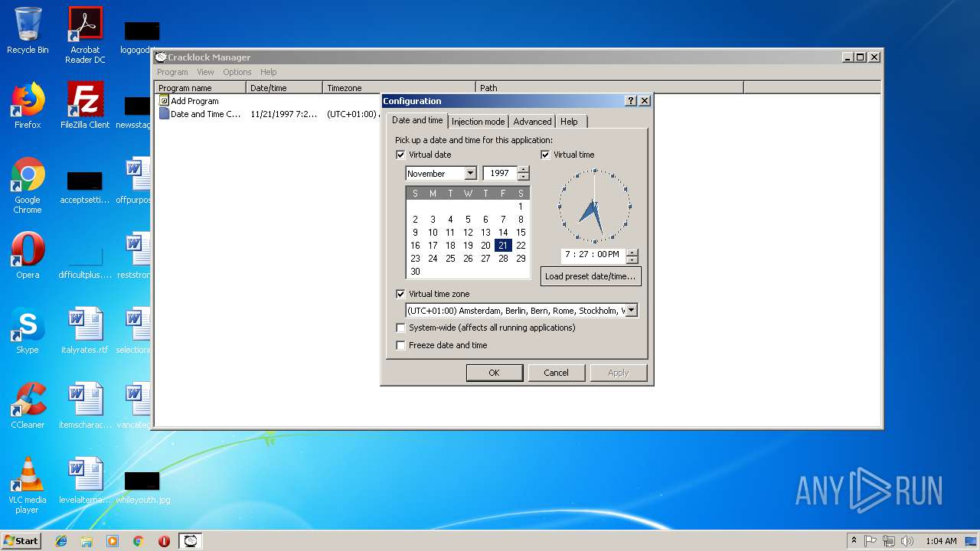Screen dimensions: 980x551
Task: Select day 28 in the calendar
Action: pos(503,259)
